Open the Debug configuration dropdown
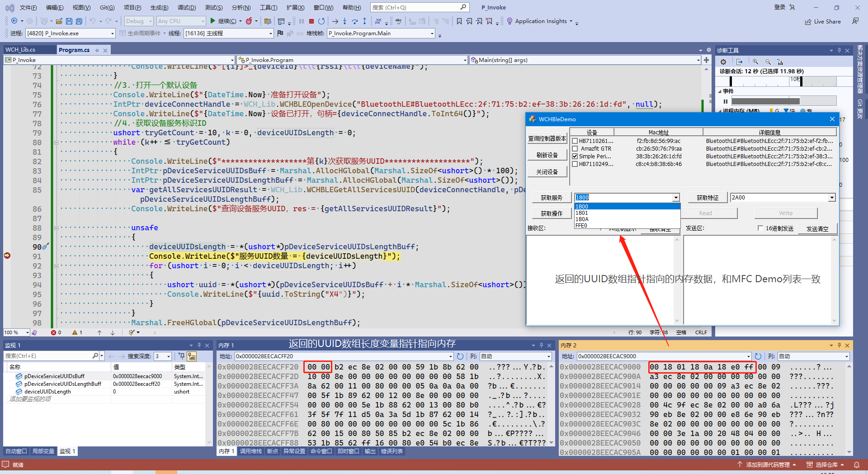Image resolution: width=868 pixels, height=474 pixels. pyautogui.click(x=138, y=21)
